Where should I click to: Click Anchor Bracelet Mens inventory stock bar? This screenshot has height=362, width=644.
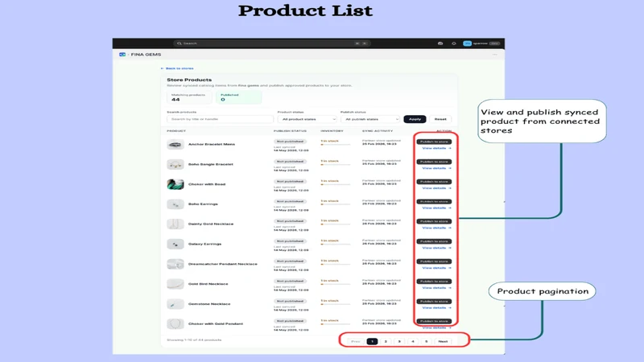point(336,145)
